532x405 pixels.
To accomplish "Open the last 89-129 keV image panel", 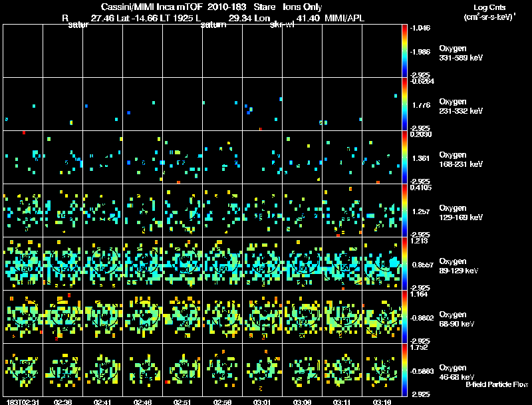I will click(382, 263).
